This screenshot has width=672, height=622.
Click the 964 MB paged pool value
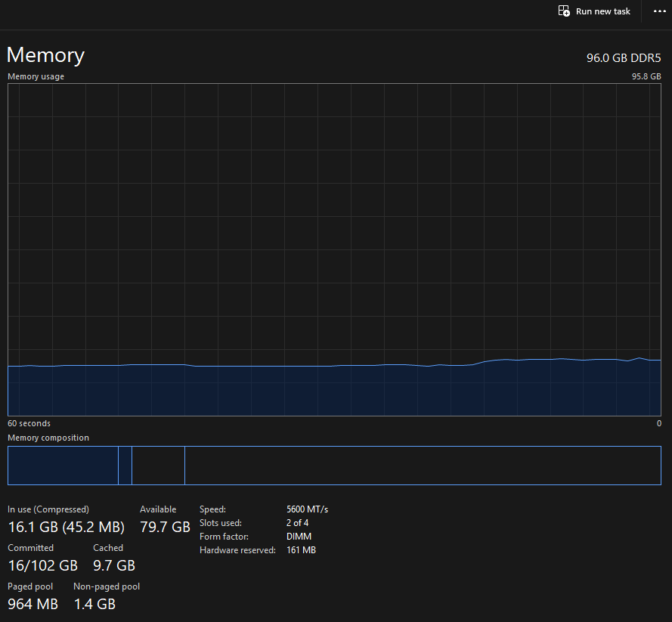[33, 604]
